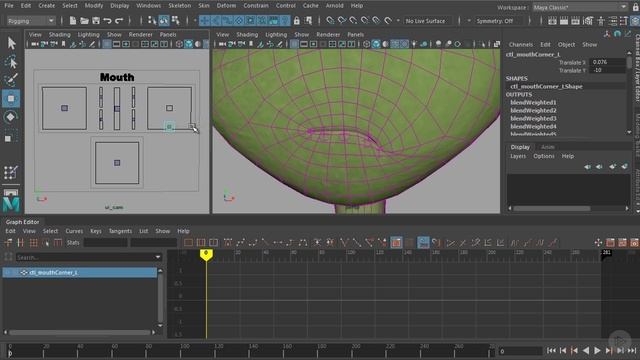Choose the Paint Selection tool
The height and width of the screenshot is (360, 640).
point(11,80)
